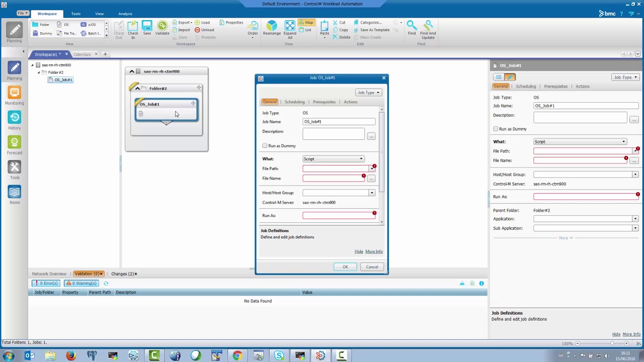
Task: Click Hide link in right panel
Action: [x=616, y=334]
